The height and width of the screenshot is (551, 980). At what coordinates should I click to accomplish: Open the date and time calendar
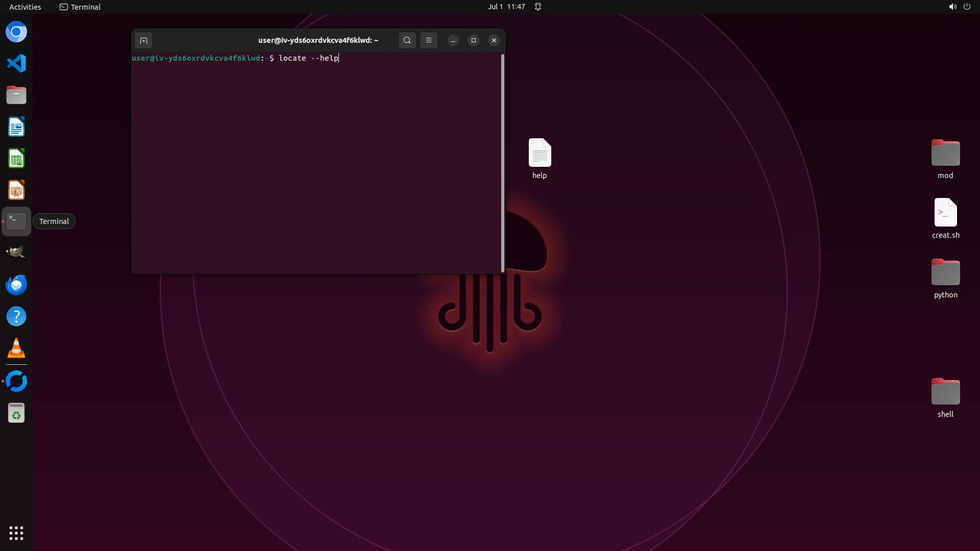coord(506,7)
